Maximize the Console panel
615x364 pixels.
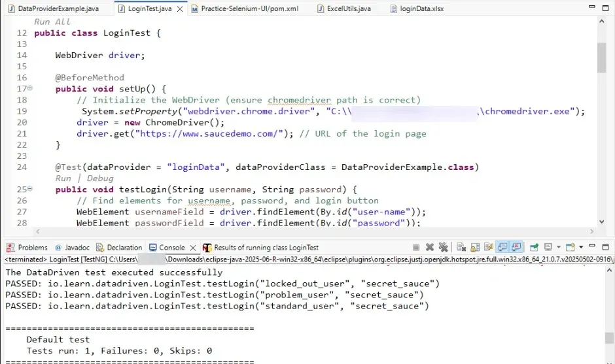(606, 247)
